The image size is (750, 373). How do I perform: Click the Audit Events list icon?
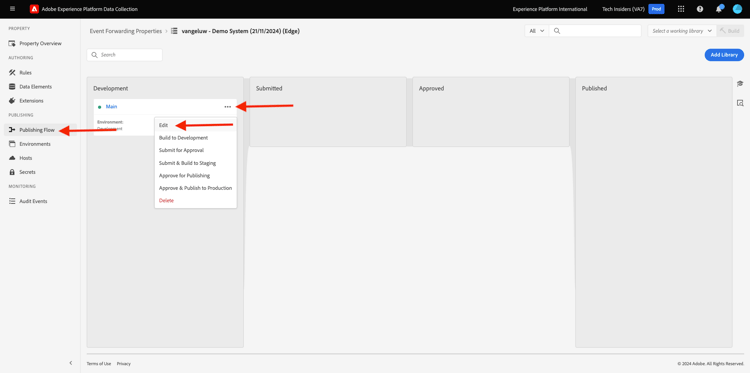tap(12, 201)
